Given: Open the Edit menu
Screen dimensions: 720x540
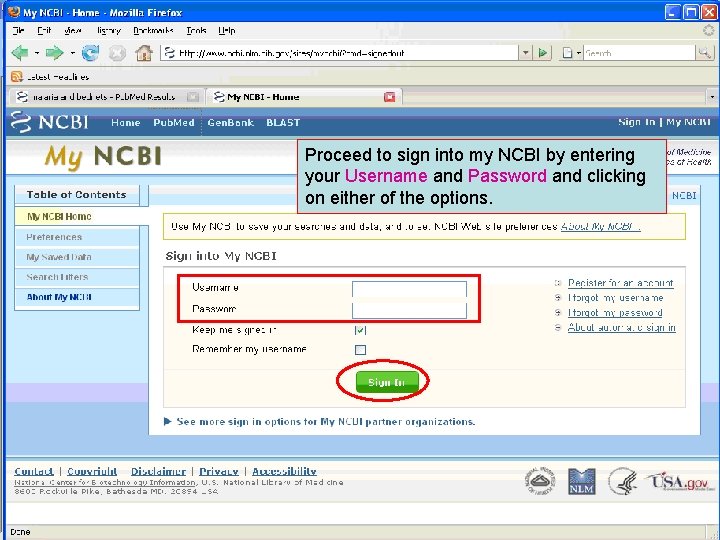Looking at the screenshot, I should click(44, 31).
